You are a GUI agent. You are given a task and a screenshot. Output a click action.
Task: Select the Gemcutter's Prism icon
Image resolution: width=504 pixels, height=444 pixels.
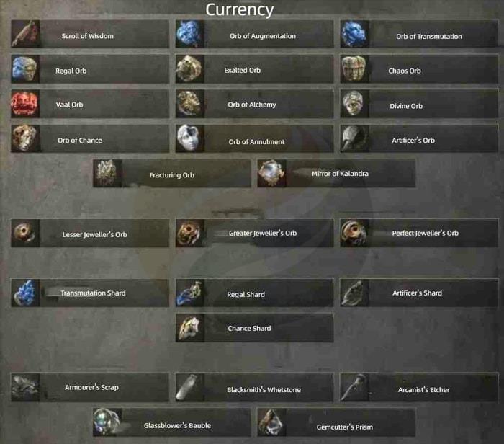click(271, 422)
